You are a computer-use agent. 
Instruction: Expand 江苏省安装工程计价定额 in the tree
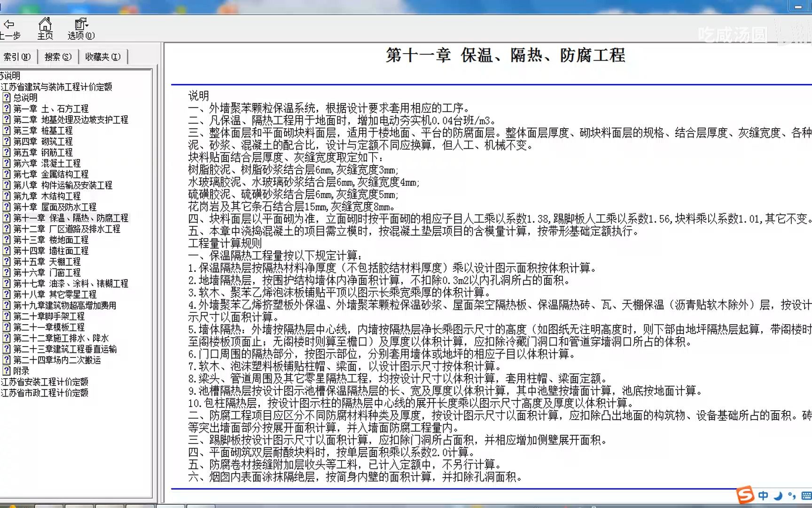pos(45,382)
